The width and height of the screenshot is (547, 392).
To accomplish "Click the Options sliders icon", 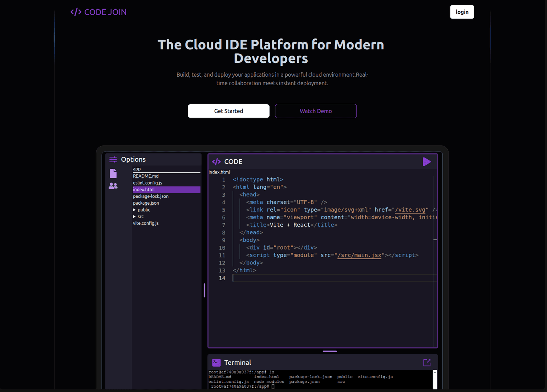I will (113, 159).
